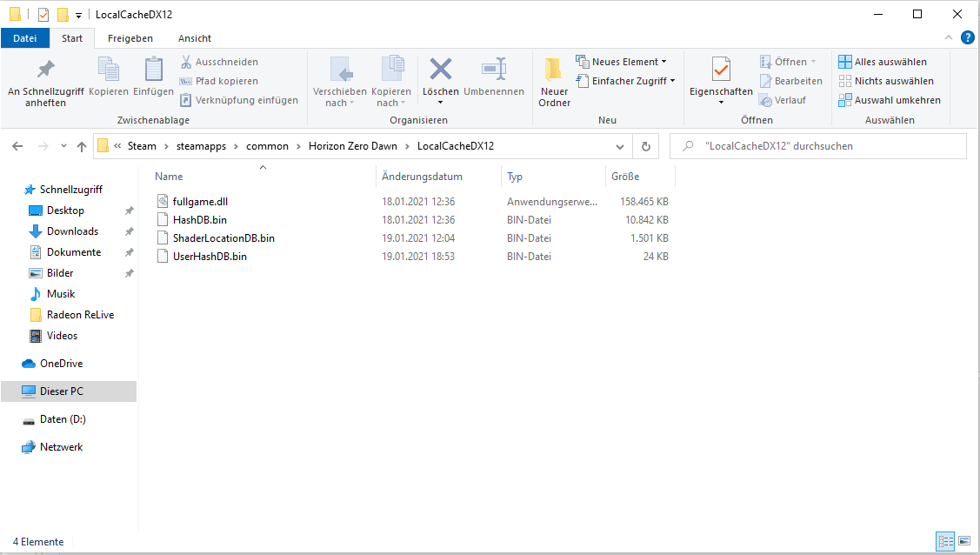980x555 pixels.
Task: Open the Verschieben nach menu
Action: (x=340, y=81)
